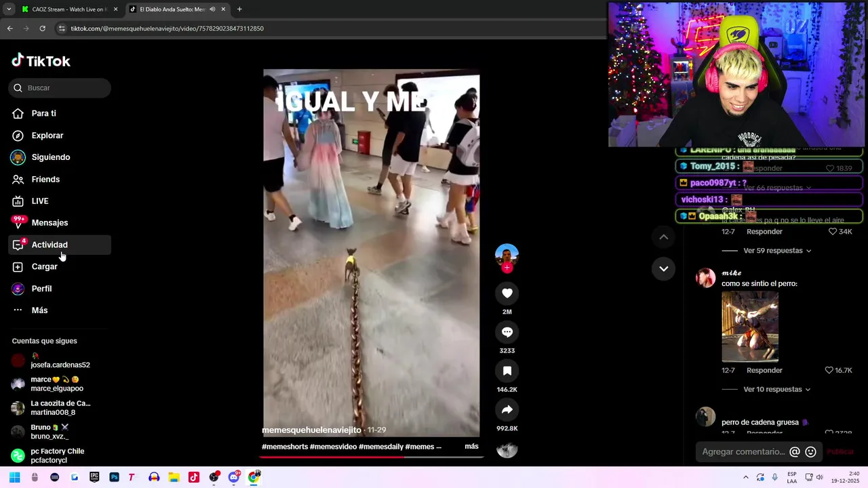The image size is (868, 488).
Task: Open the image in mike's comment
Action: pos(750,327)
